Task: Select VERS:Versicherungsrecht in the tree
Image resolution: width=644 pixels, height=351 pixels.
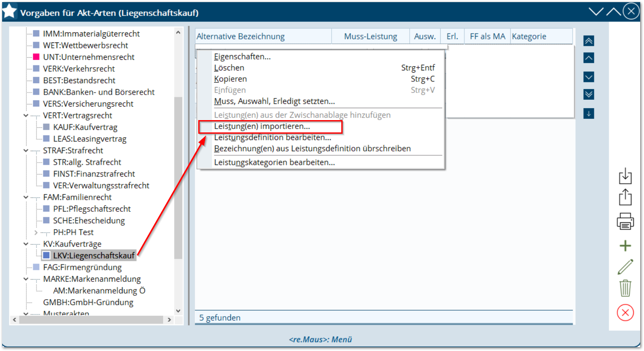Action: tap(88, 104)
